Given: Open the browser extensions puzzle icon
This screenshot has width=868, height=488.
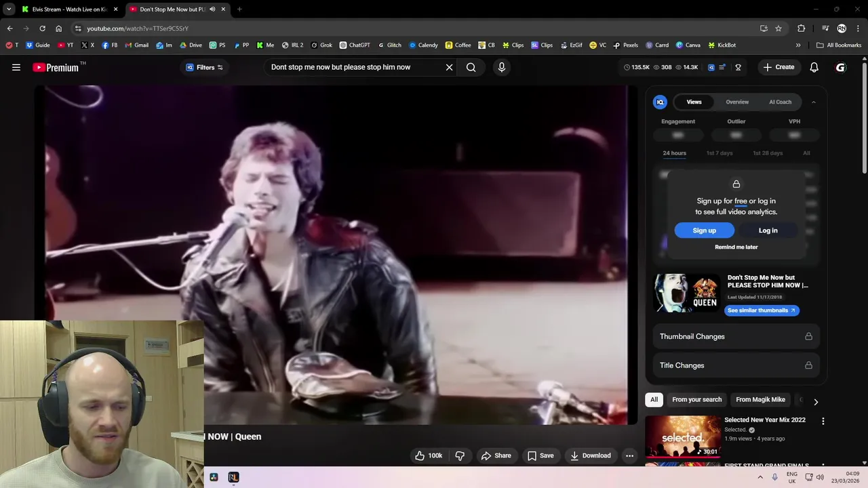Looking at the screenshot, I should pyautogui.click(x=802, y=28).
